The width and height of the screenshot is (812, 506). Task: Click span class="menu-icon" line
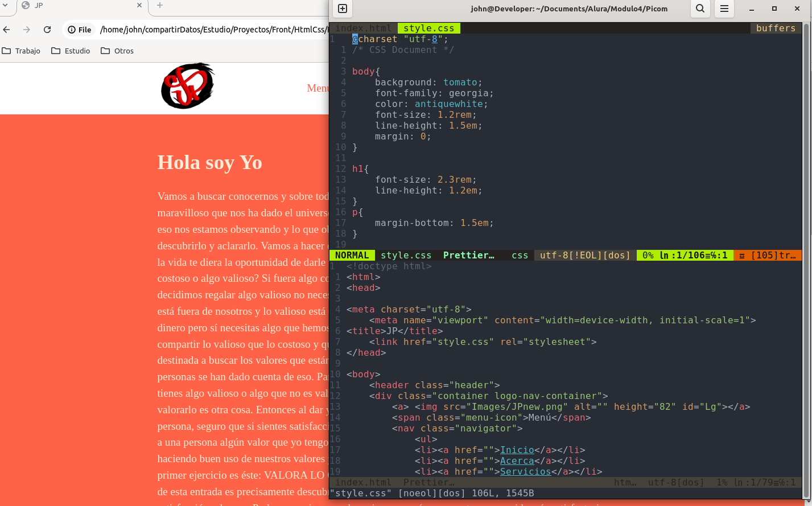pos(491,418)
